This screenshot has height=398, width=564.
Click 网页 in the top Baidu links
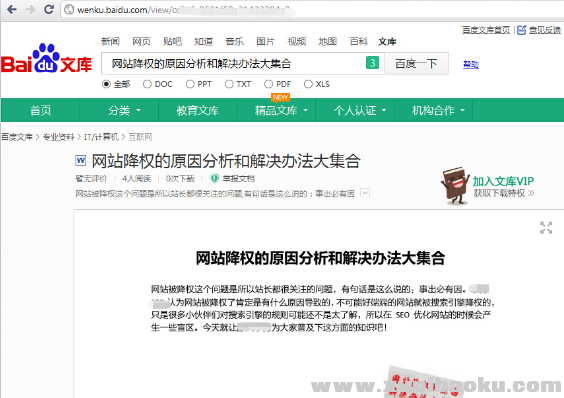tap(141, 41)
